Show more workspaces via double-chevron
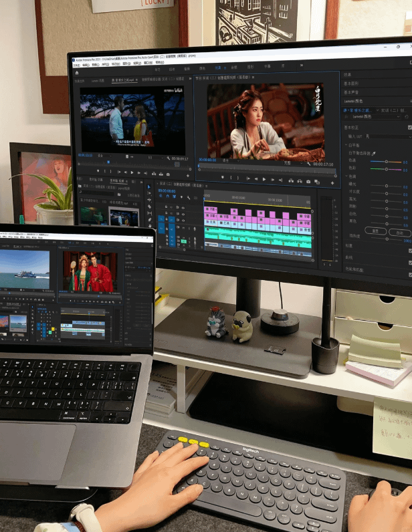The height and width of the screenshot is (532, 412). tap(301, 65)
